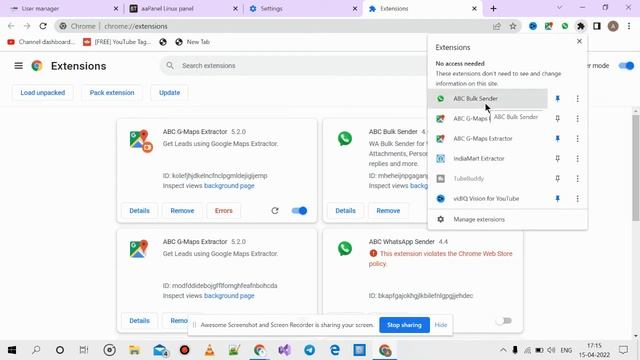Open Details for first ABC G-Maps Extractor
Screen dimensions: 640x360
tap(140, 211)
